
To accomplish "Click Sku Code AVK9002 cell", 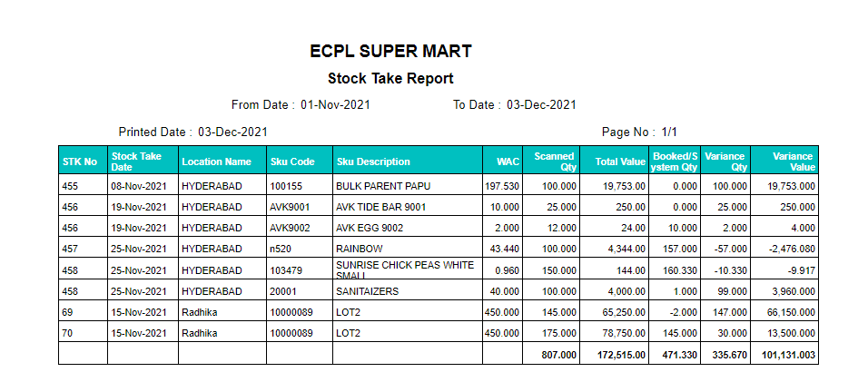I will [x=300, y=228].
